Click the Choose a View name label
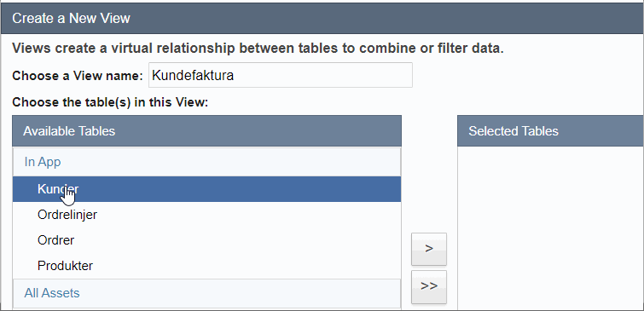The image size is (644, 311). [x=78, y=76]
